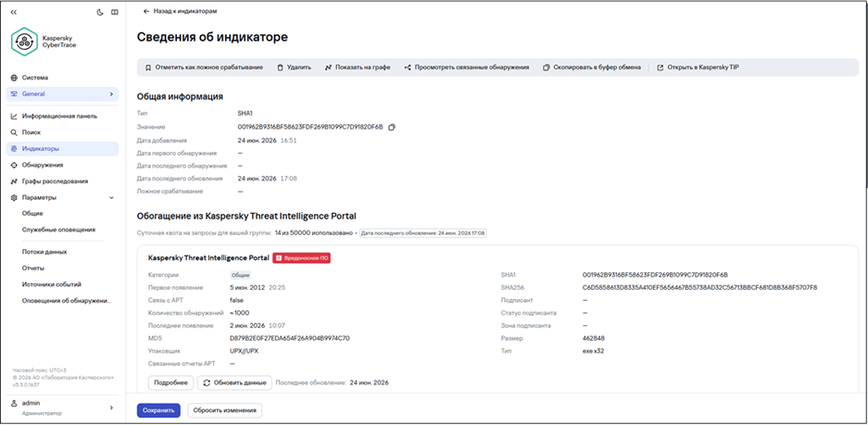Image resolution: width=868 pixels, height=425 pixels.
Task: Click the Сохранить button
Action: pos(158,410)
